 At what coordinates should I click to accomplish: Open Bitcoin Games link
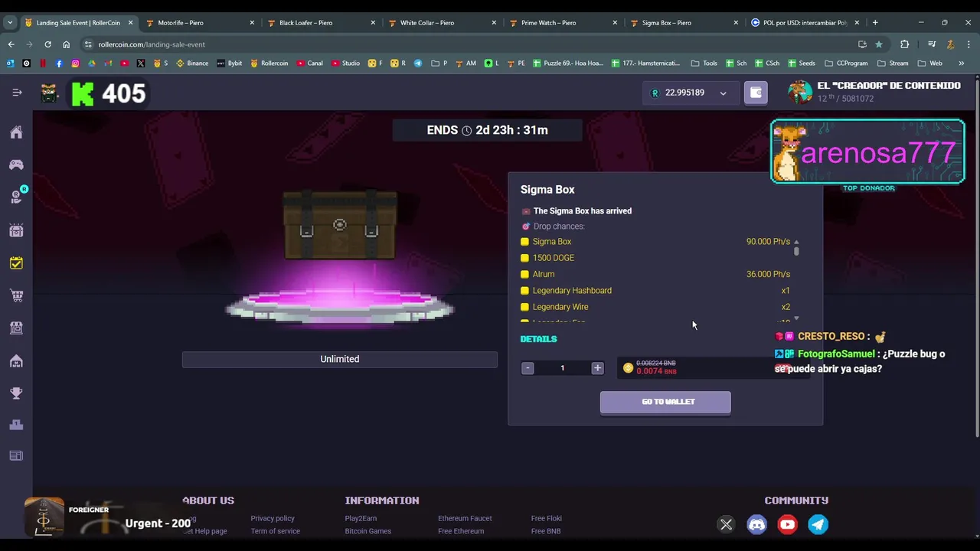[367, 531]
